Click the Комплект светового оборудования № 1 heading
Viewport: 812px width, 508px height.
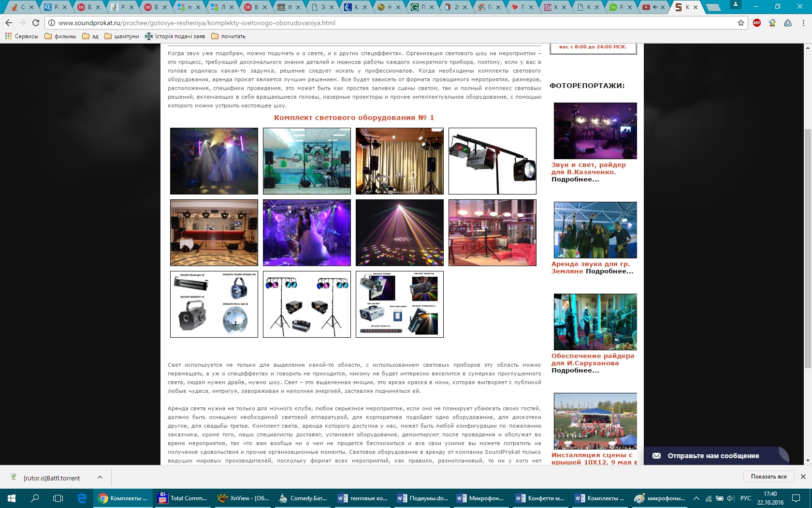tap(354, 118)
